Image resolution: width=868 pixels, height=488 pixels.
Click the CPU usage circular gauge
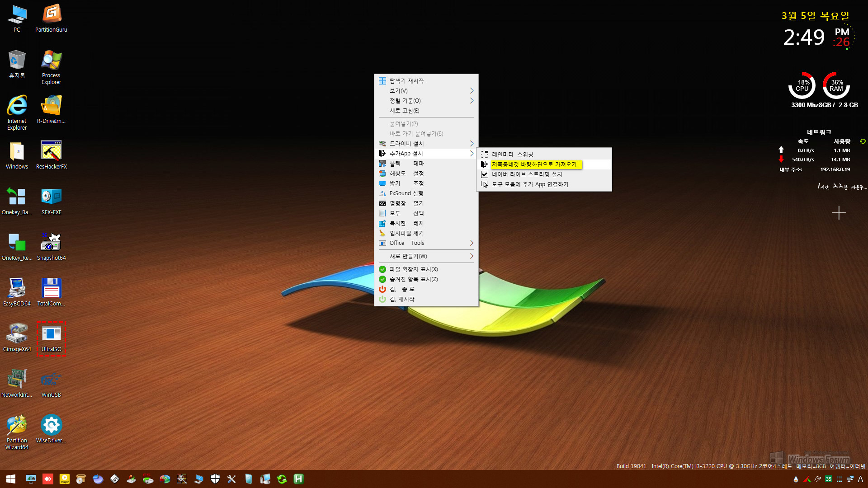[802, 85]
